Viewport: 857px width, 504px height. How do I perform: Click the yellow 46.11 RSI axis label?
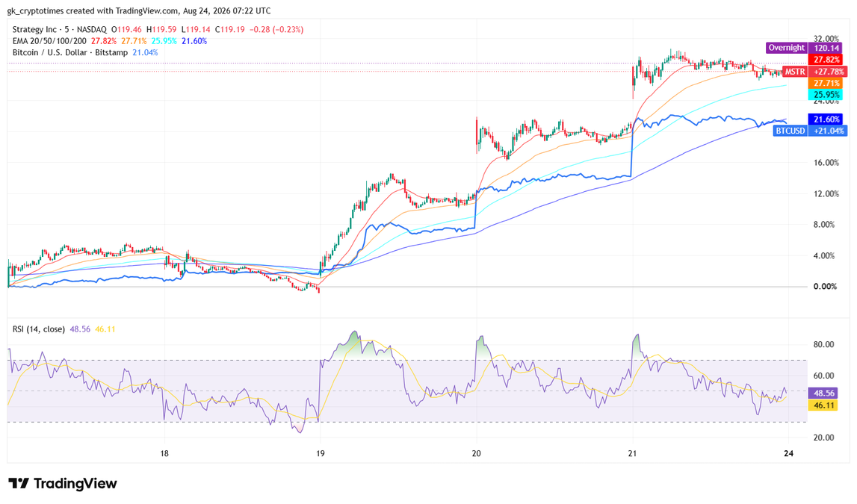click(x=824, y=405)
